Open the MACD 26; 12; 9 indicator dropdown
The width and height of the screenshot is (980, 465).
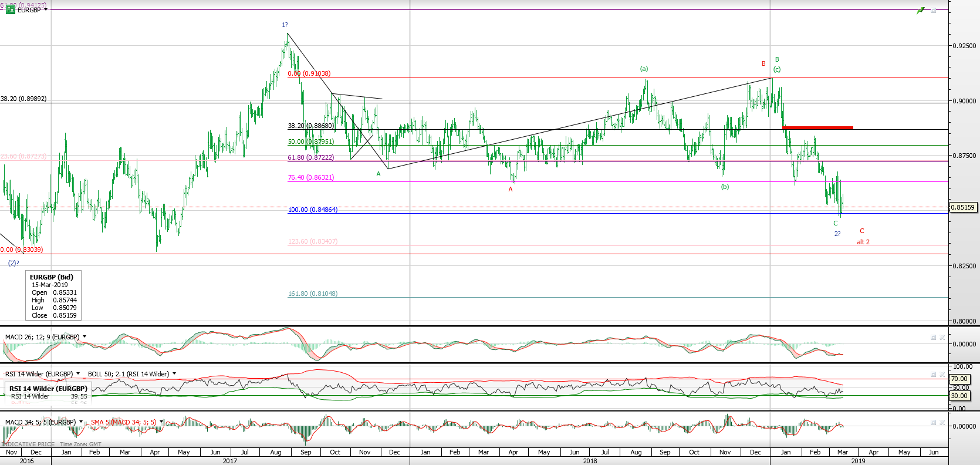pyautogui.click(x=85, y=337)
